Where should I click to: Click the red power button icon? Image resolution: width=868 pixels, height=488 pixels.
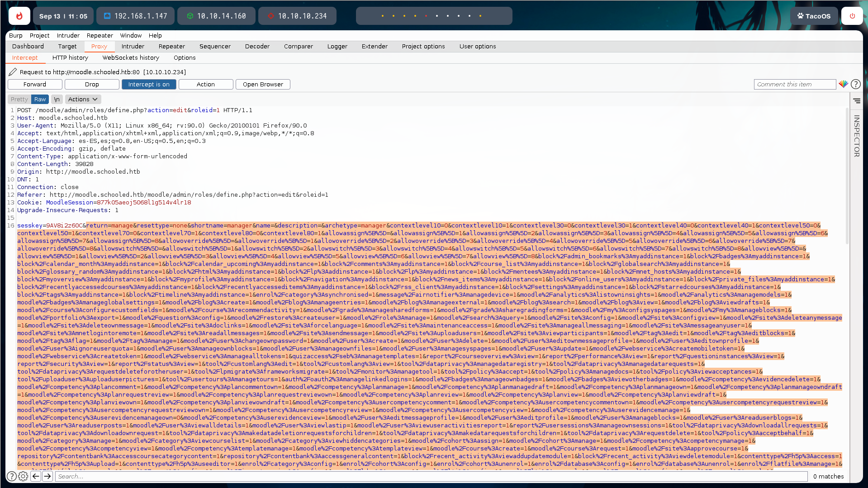tap(852, 16)
